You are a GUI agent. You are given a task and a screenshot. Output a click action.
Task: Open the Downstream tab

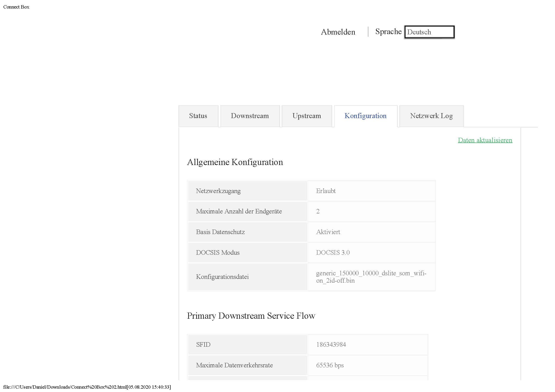click(x=250, y=116)
